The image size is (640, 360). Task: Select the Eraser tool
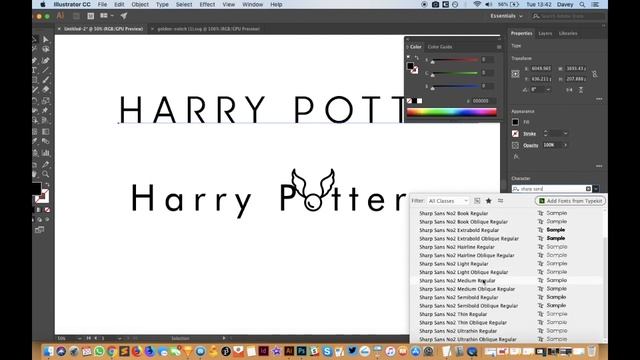[x=46, y=90]
